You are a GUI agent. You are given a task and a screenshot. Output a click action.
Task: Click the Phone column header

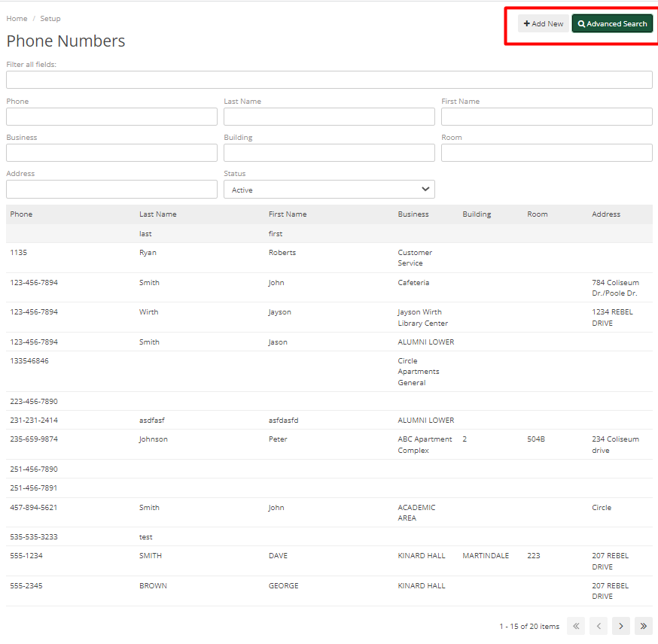tap(21, 214)
